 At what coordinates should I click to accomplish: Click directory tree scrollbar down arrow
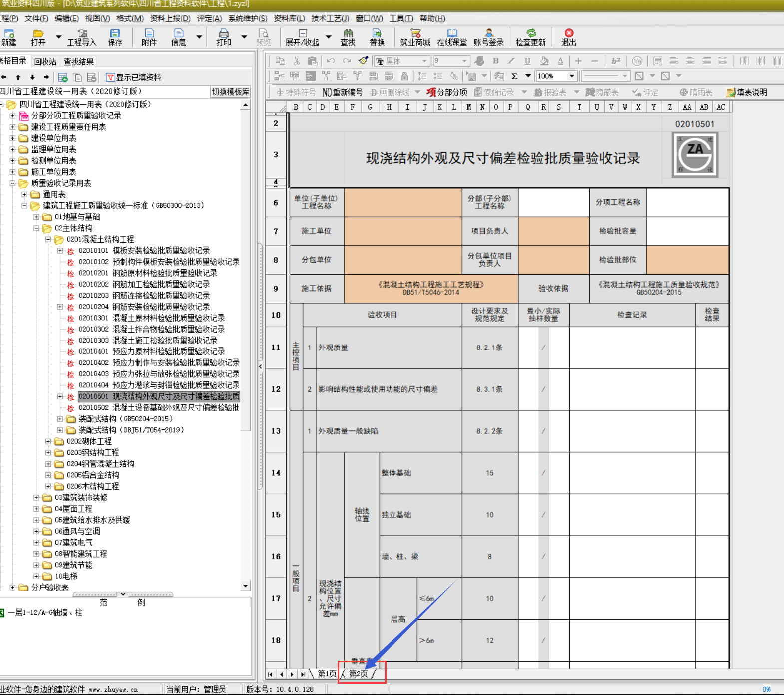245,586
